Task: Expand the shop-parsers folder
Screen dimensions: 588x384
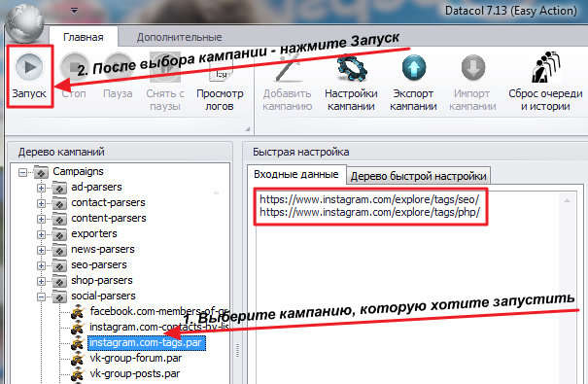Action: 41,281
